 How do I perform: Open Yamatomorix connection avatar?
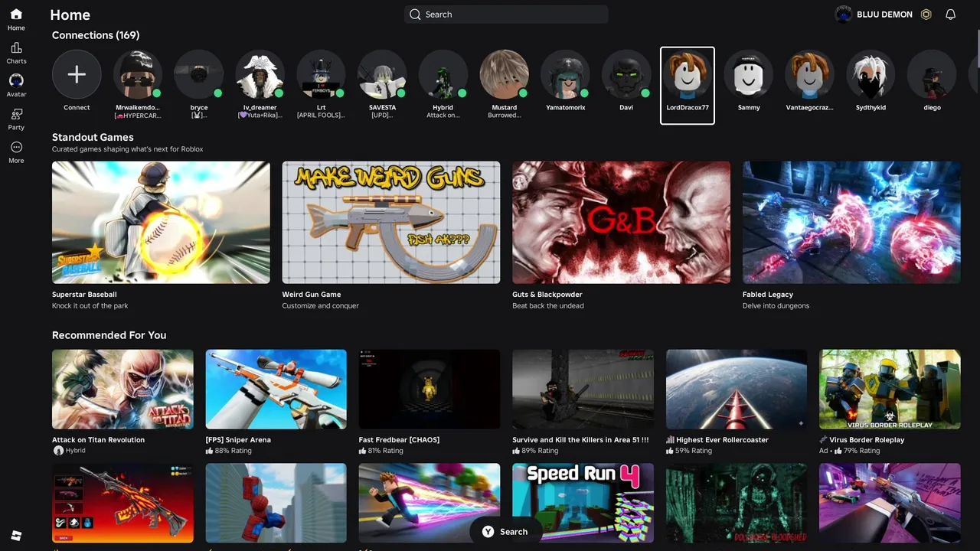click(565, 74)
